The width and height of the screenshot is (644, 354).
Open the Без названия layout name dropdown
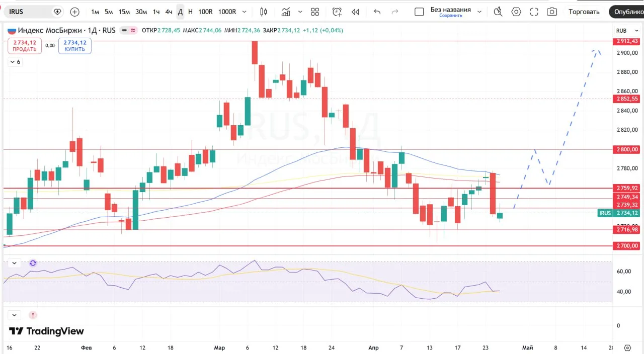(479, 12)
